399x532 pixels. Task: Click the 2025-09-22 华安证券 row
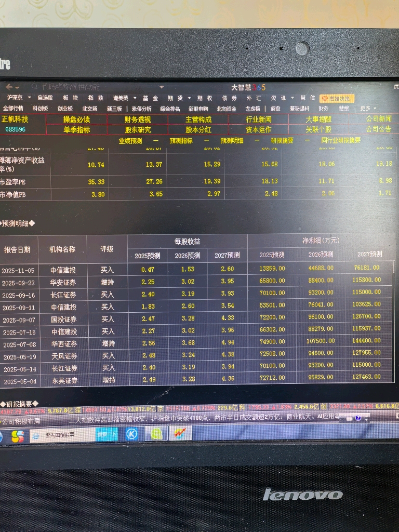click(x=197, y=282)
